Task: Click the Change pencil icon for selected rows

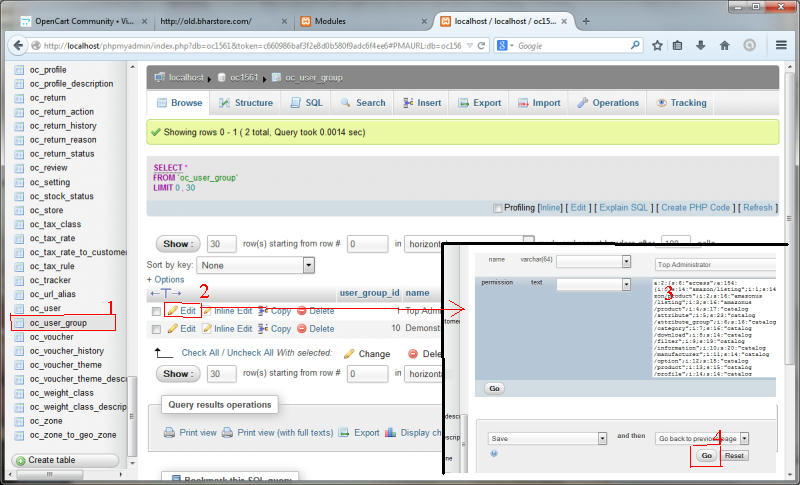Action: tap(349, 353)
